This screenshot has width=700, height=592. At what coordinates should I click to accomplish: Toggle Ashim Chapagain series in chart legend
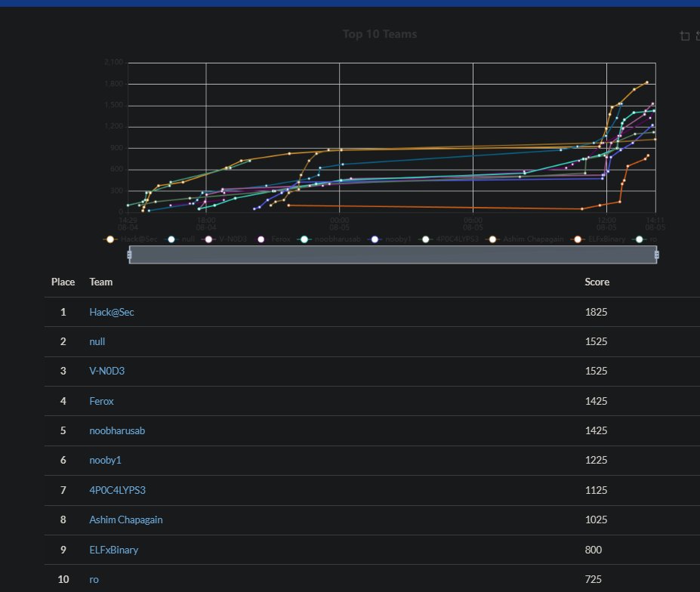tap(525, 239)
